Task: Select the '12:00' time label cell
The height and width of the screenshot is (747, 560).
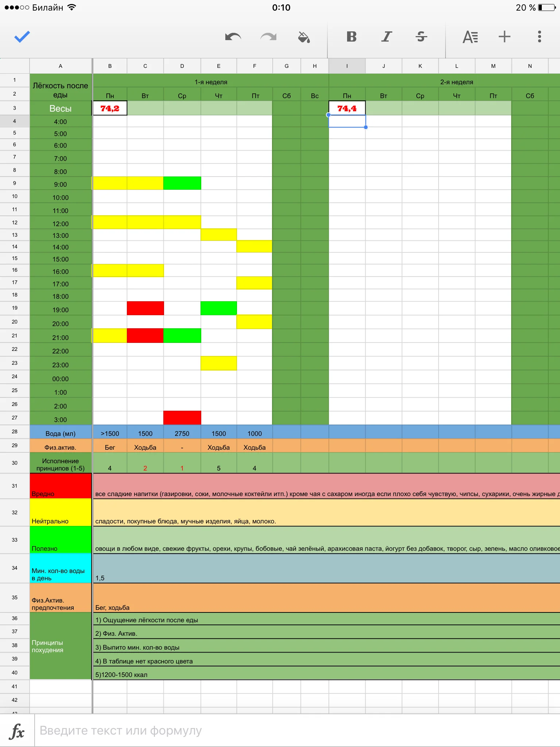Action: click(x=61, y=222)
